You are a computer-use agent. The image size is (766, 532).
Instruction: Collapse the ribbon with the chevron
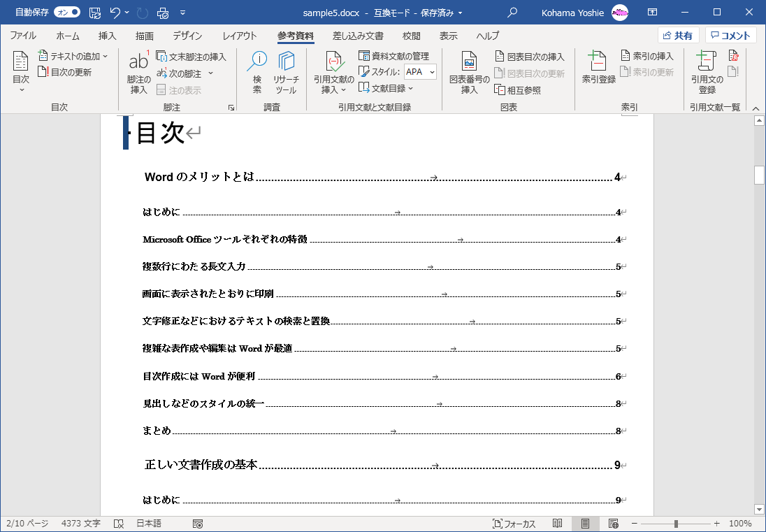click(x=756, y=108)
